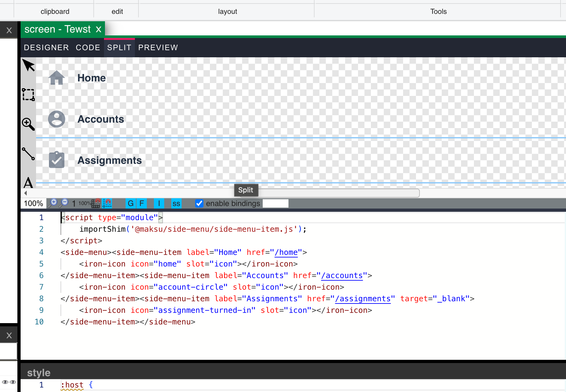
Task: Select the magnifier zoom tool
Action: pyautogui.click(x=28, y=124)
